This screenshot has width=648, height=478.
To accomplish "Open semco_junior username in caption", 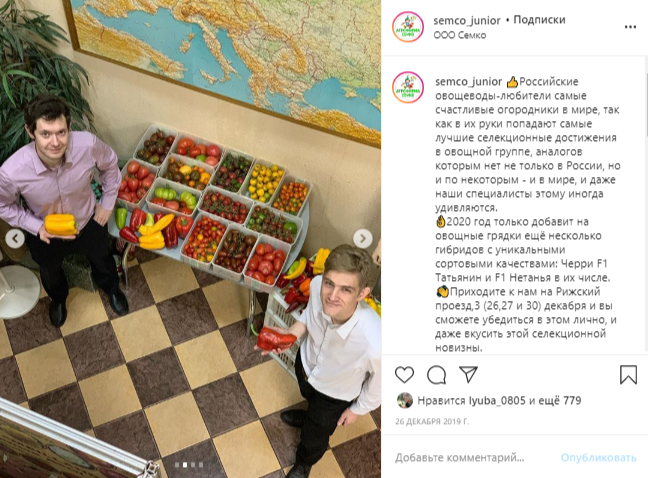I will [x=469, y=82].
